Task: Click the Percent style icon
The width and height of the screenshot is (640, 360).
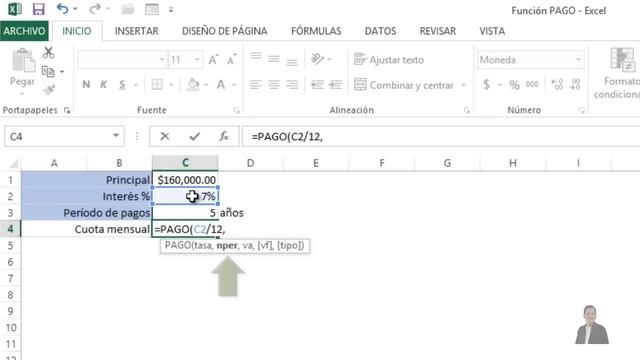Action: 514,84
